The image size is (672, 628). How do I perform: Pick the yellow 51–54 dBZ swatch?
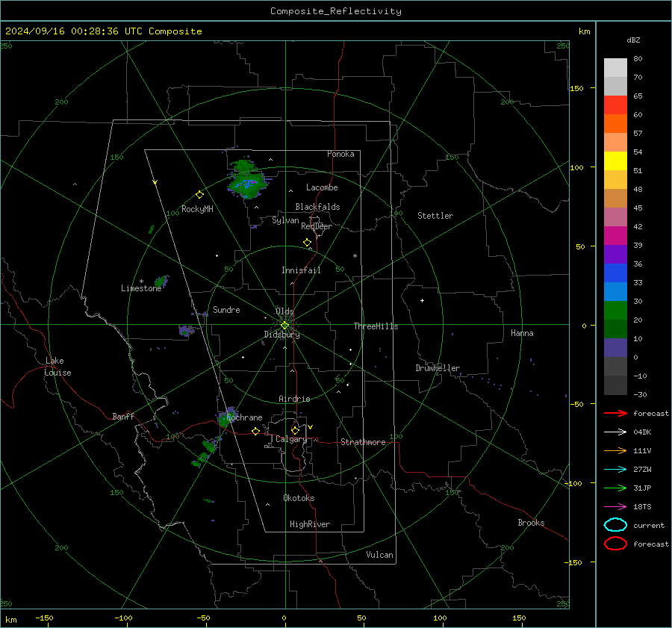(x=615, y=161)
